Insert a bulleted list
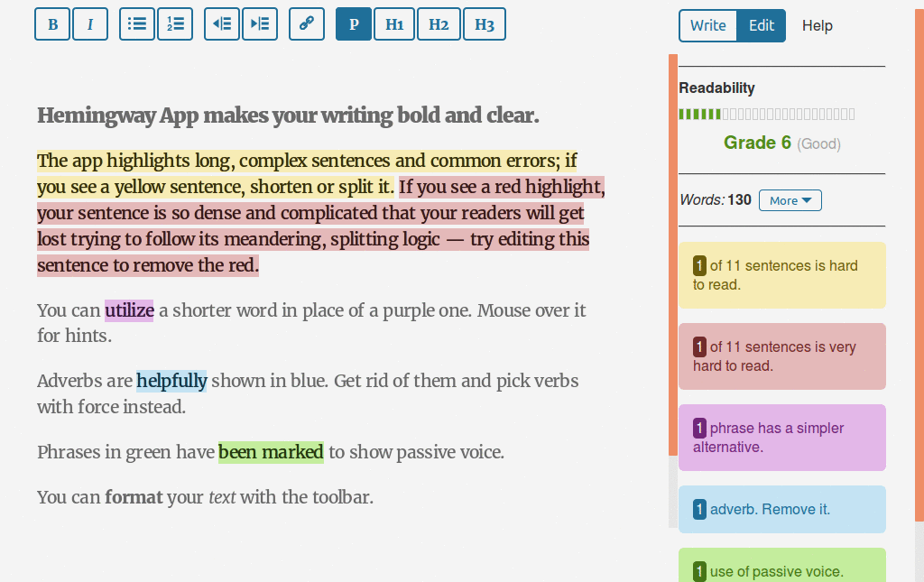 click(x=136, y=23)
